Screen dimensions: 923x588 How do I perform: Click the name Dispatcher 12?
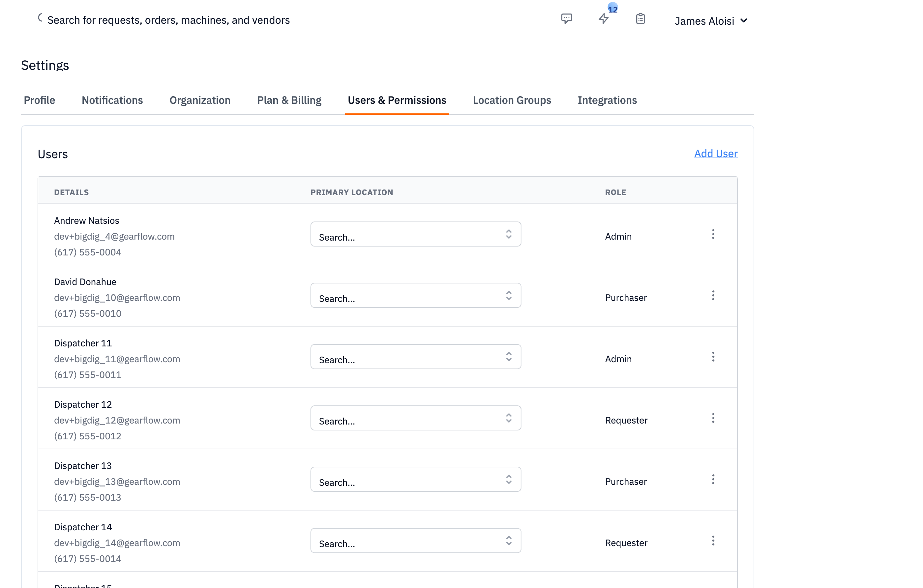tap(83, 404)
